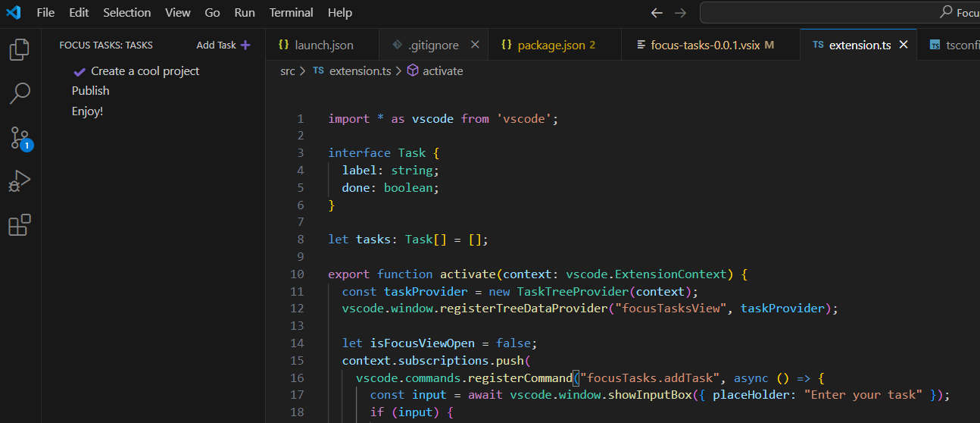Open the Run menu
980x423 pixels.
tap(245, 13)
